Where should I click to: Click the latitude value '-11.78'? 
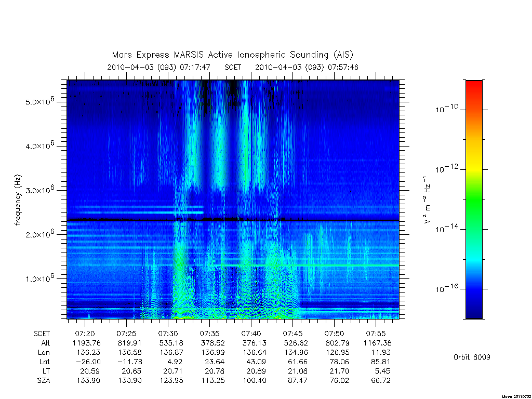point(129,362)
